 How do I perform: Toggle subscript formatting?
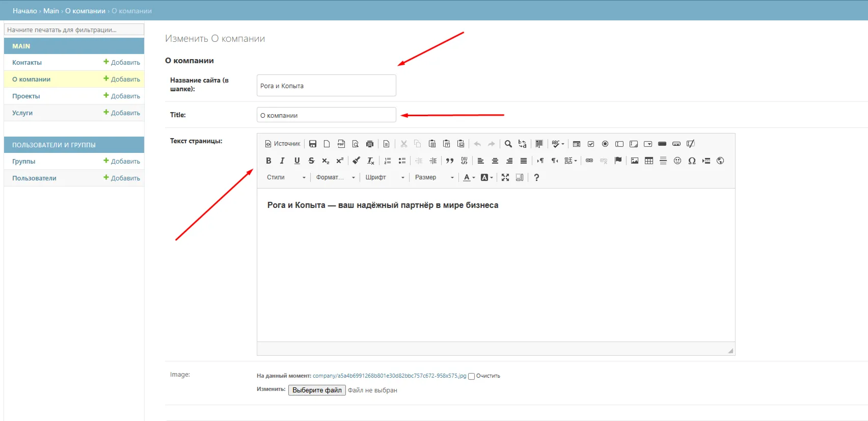325,161
